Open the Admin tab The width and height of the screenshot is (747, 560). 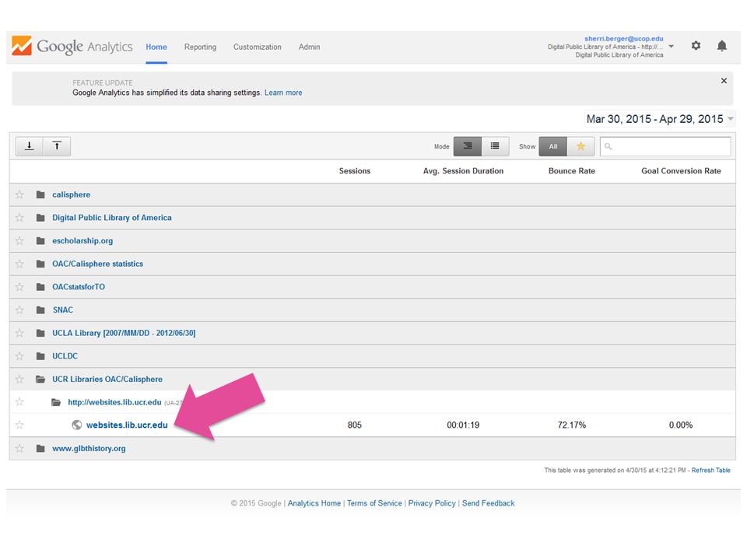coord(309,47)
